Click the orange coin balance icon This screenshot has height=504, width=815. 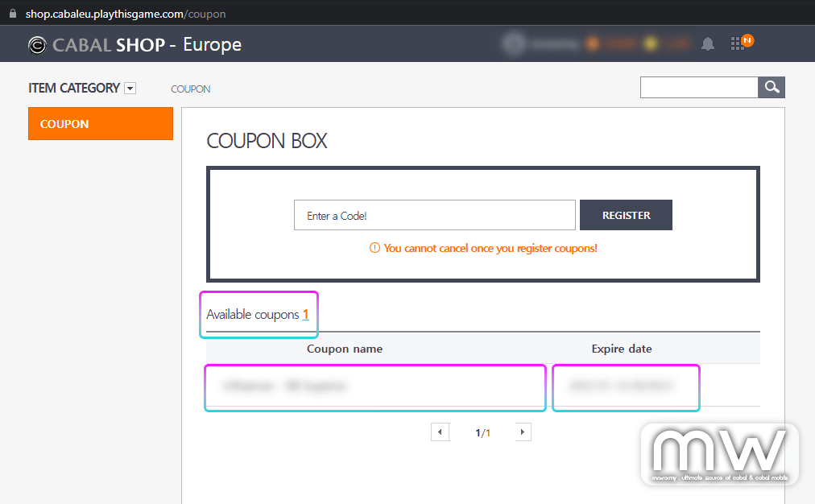(592, 44)
